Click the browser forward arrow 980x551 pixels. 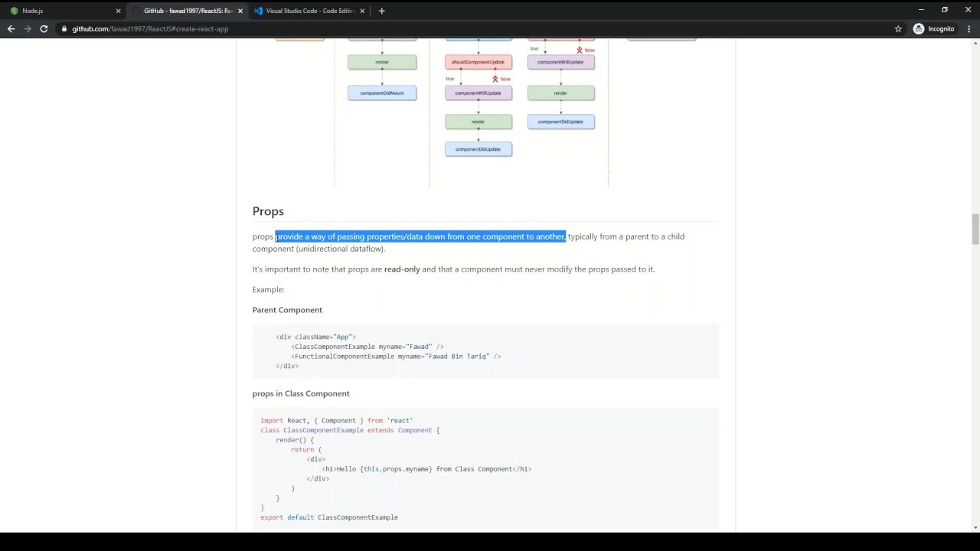pos(28,29)
